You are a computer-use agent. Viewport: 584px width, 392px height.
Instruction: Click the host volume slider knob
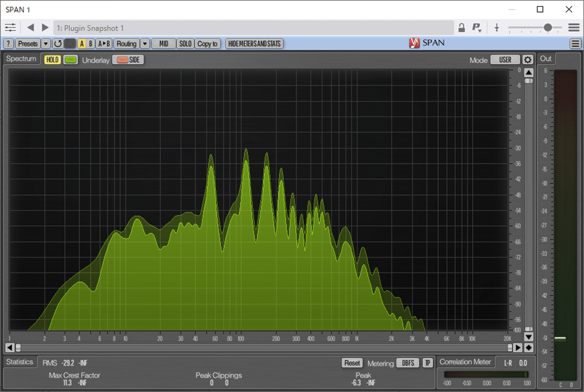pos(547,28)
